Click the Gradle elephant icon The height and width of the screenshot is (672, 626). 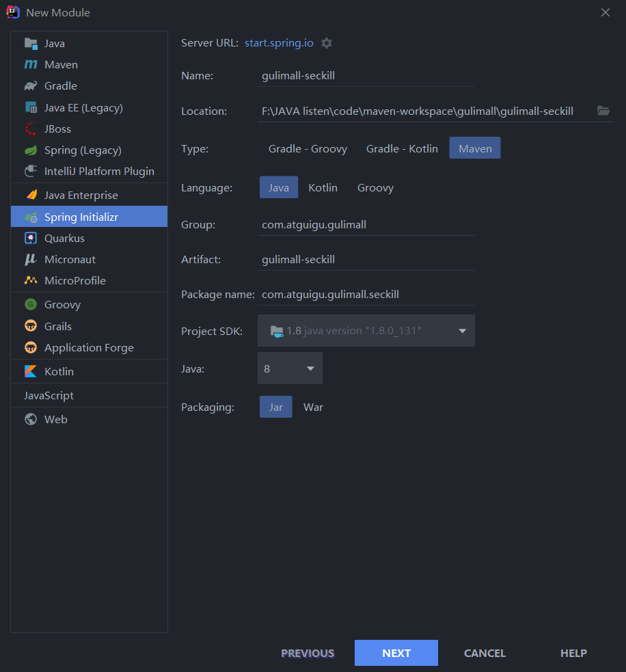point(31,85)
